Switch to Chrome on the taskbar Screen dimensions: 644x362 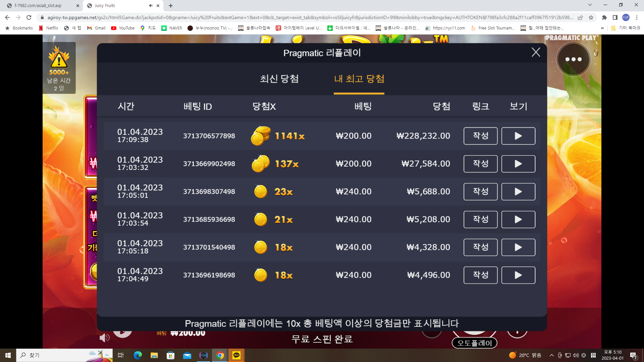click(220, 355)
